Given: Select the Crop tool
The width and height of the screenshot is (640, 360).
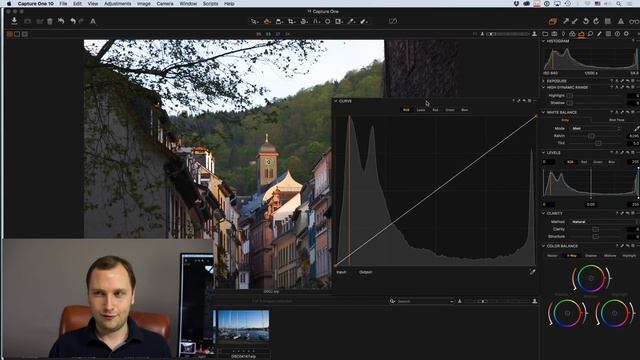Looking at the screenshot, I should (291, 21).
